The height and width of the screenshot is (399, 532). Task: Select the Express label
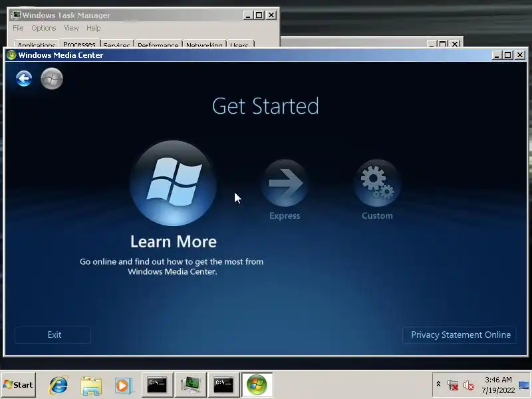click(285, 215)
